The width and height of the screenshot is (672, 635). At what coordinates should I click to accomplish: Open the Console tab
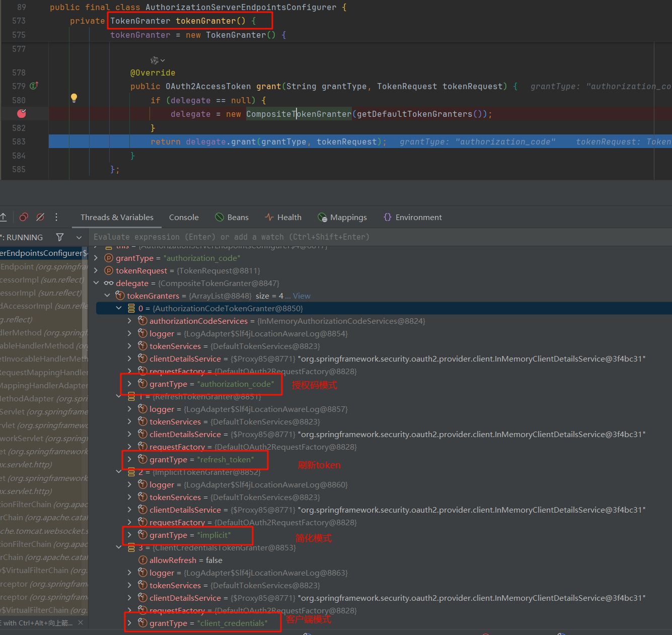point(184,217)
